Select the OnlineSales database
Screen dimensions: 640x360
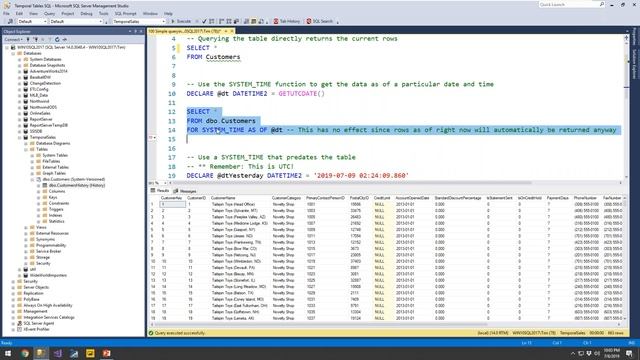[x=40, y=113]
